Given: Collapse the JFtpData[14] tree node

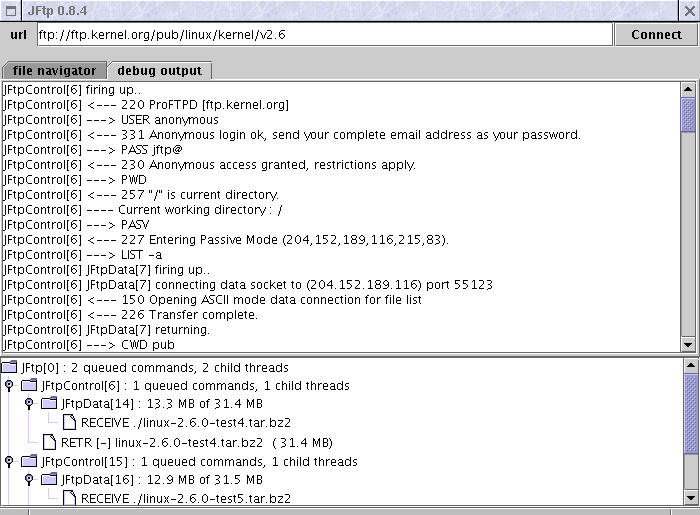Looking at the screenshot, I should tap(29, 403).
